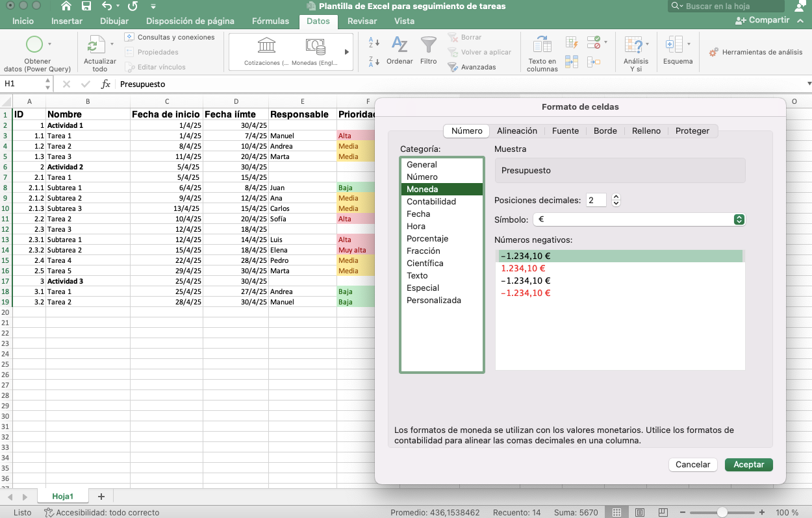Click the Cancelar button
This screenshot has height=518, width=812.
[x=692, y=464]
